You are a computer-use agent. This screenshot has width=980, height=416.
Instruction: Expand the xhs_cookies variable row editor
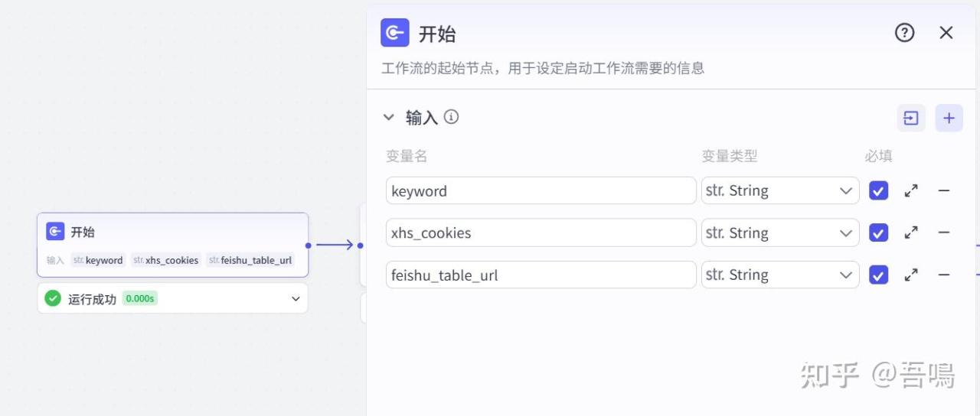click(x=911, y=233)
